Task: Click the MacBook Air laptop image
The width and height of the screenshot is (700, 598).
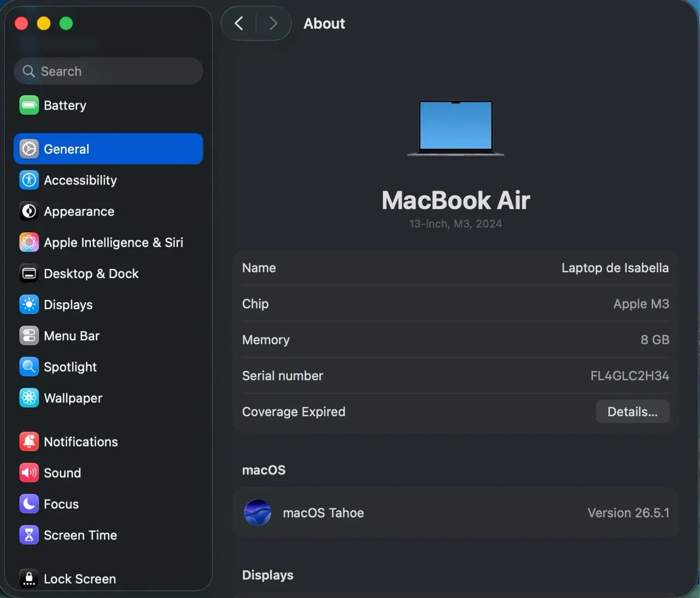Action: (456, 129)
